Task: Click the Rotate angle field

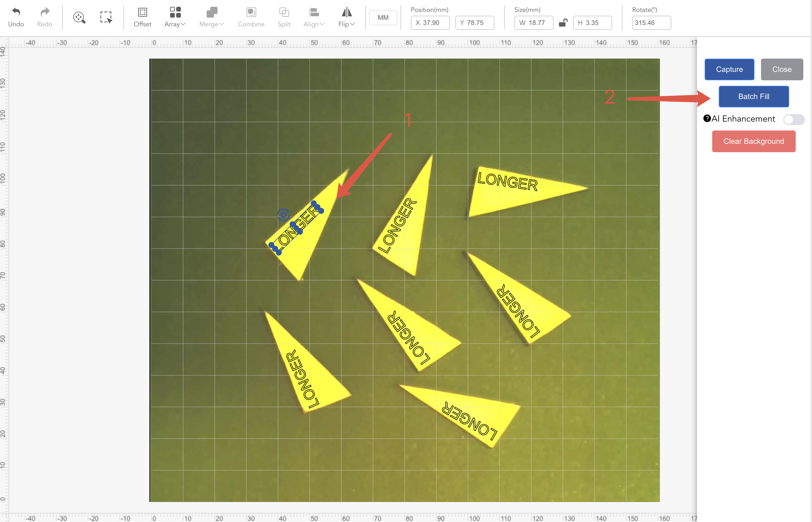Action: [x=651, y=23]
